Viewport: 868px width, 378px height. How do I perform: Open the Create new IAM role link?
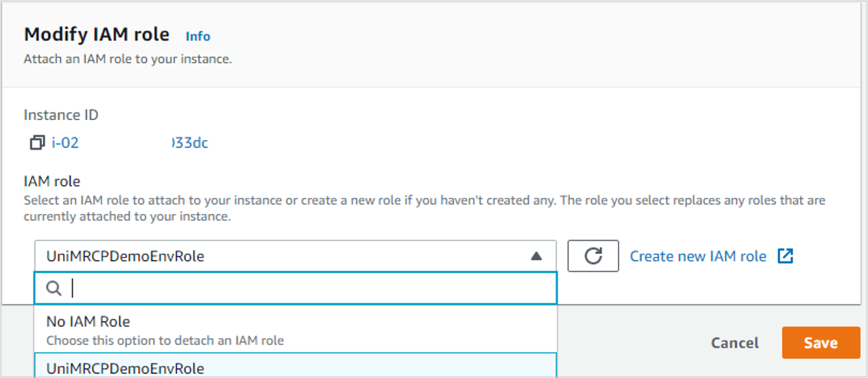(698, 256)
